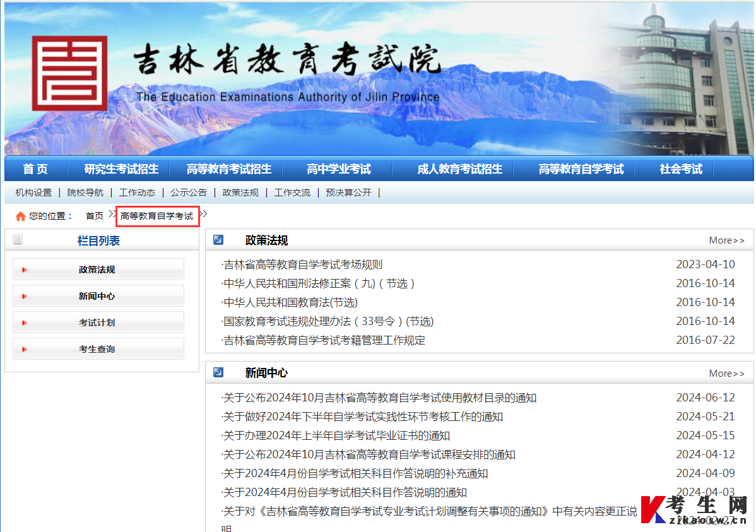Select 政策法规 in the sub-navigation
The height and width of the screenshot is (532, 756).
240,192
